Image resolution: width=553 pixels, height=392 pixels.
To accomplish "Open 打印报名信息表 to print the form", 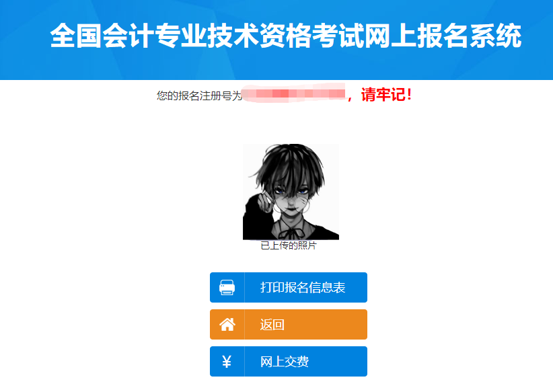I will coord(289,287).
